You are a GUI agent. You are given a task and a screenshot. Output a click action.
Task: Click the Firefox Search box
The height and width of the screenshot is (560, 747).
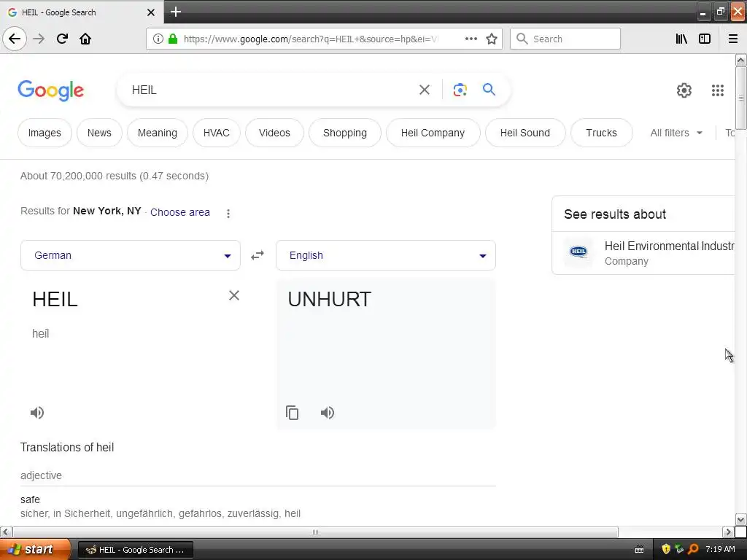[565, 39]
